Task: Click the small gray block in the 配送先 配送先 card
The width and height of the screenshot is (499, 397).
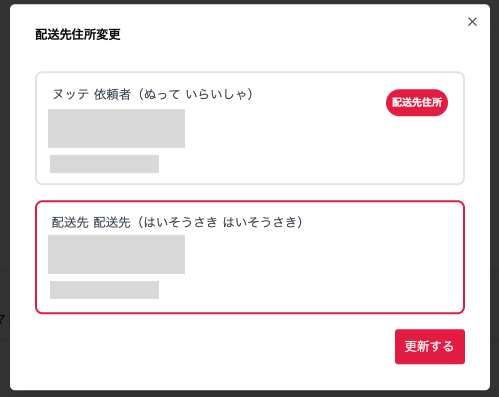Action: coord(104,290)
